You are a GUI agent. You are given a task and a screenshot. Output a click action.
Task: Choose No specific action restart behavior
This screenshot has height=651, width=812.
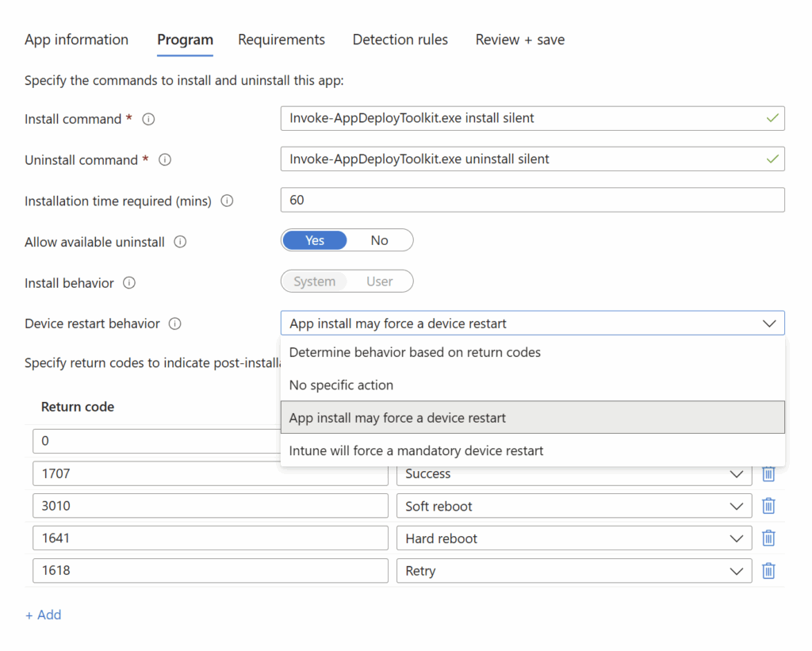coord(341,385)
